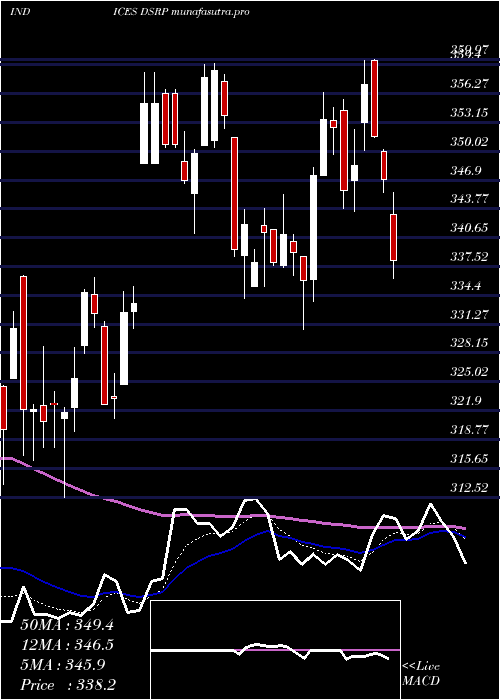Click the 5MA : 345.9 readout
Viewport: 500px width, 700px height.
click(62, 664)
